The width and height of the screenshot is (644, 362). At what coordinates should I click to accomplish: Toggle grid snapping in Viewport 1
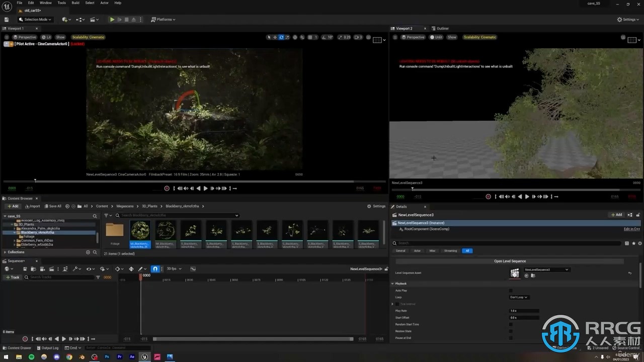(310, 37)
